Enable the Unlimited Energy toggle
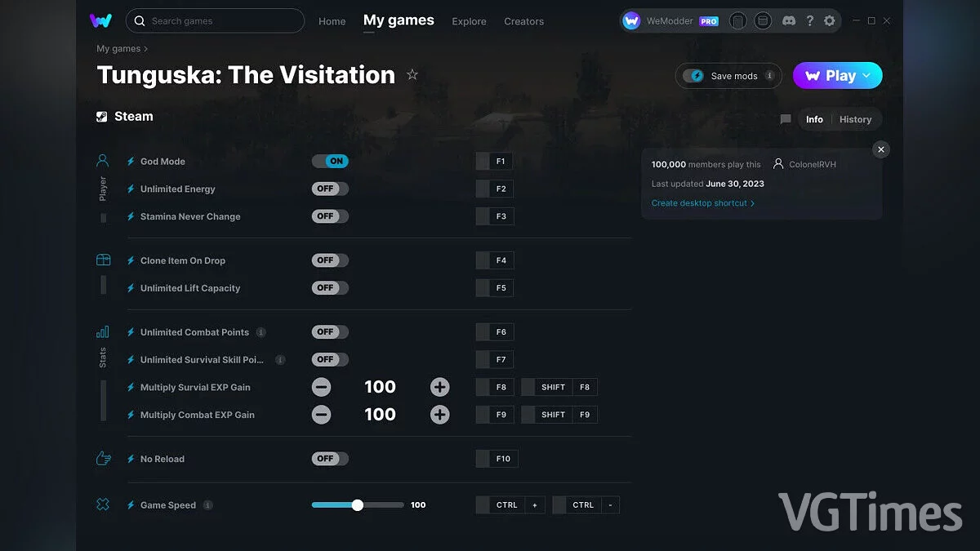The image size is (980, 551). [x=329, y=189]
